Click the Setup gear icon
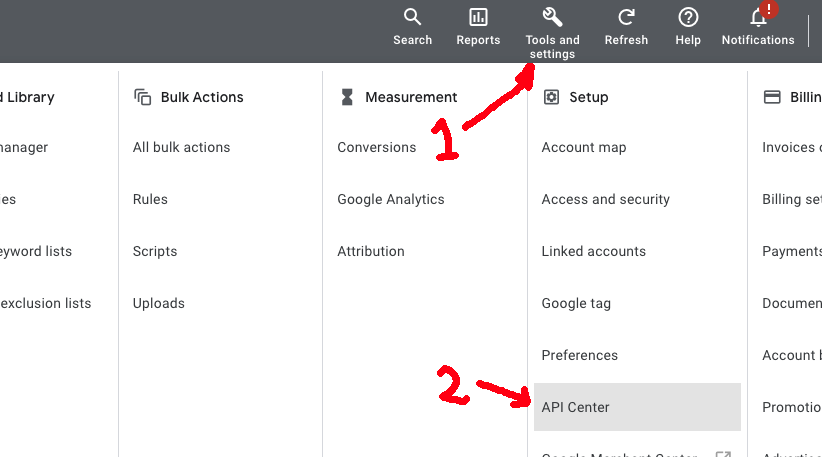 coord(551,97)
